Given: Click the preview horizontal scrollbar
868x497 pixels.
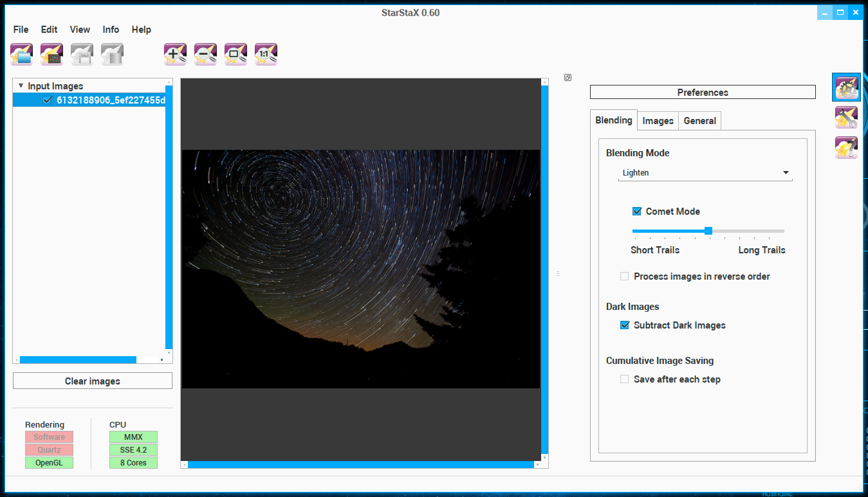Looking at the screenshot, I should click(361, 464).
